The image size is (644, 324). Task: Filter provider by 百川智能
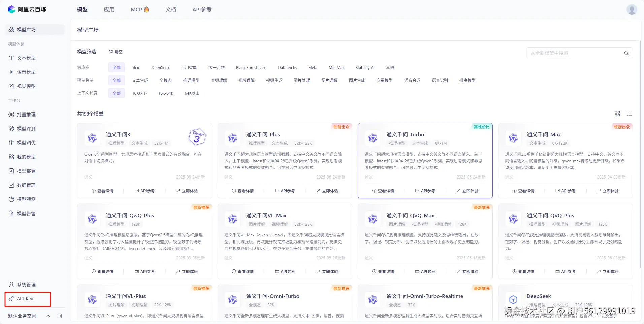pos(189,68)
